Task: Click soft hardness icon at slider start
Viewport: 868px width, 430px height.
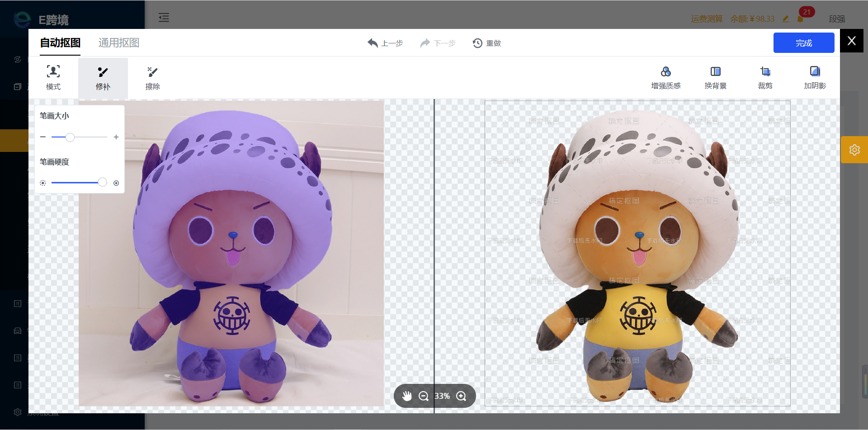Action: coord(43,183)
